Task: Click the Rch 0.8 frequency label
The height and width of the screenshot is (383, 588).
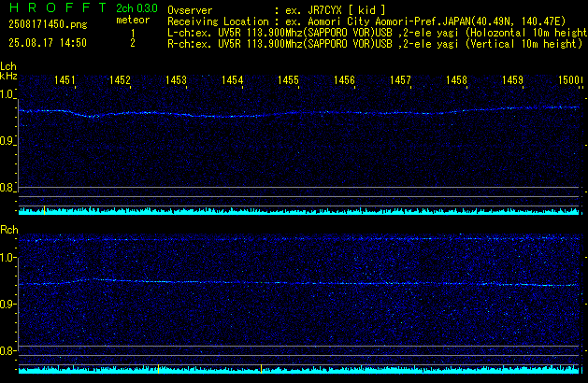Action: (7, 350)
